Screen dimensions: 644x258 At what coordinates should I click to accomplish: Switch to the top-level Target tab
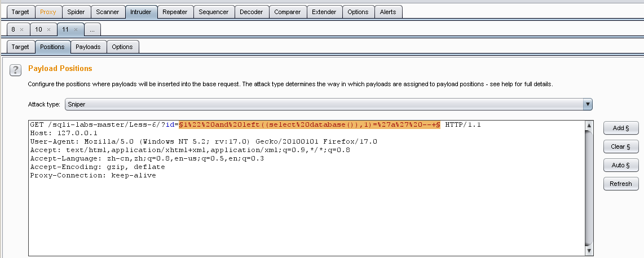tap(20, 12)
